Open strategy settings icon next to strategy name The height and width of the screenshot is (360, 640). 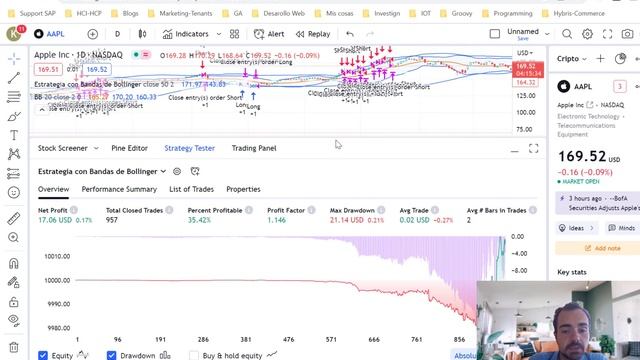[x=177, y=171]
